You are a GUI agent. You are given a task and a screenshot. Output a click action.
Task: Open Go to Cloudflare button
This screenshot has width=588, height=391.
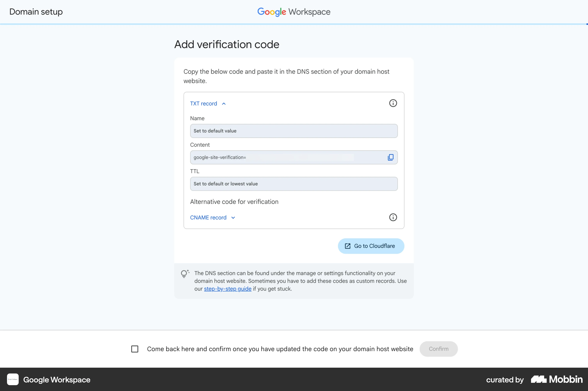click(371, 246)
